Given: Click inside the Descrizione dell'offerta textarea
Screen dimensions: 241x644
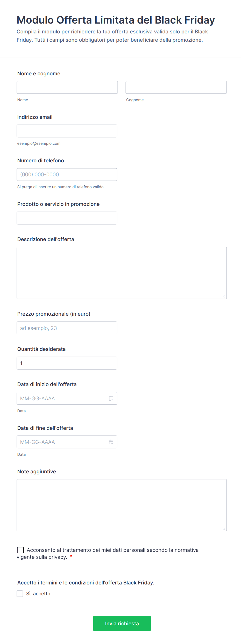Looking at the screenshot, I should tap(122, 273).
